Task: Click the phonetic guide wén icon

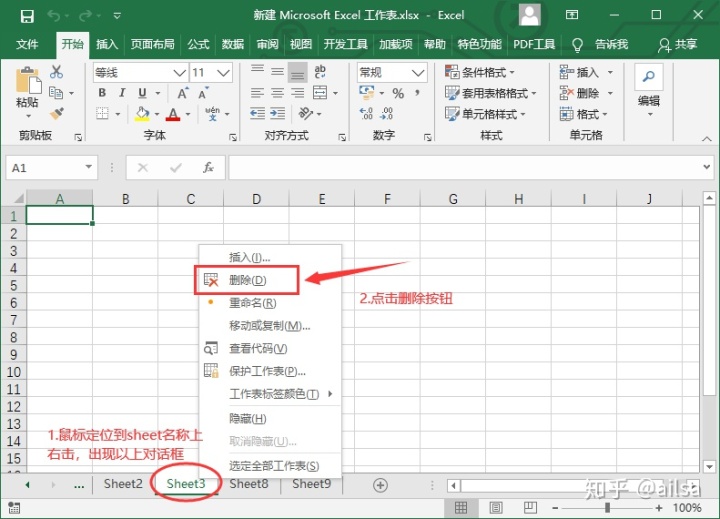Action: point(212,113)
